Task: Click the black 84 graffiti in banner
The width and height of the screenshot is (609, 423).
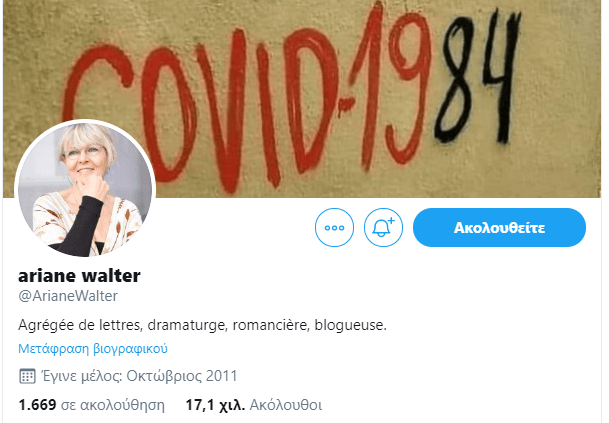Action: [478, 78]
